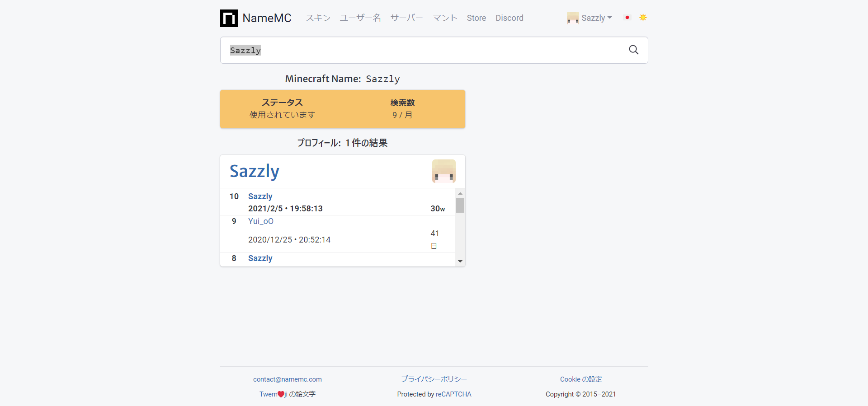
Task: Click the 9 / 月 search count
Action: click(402, 115)
